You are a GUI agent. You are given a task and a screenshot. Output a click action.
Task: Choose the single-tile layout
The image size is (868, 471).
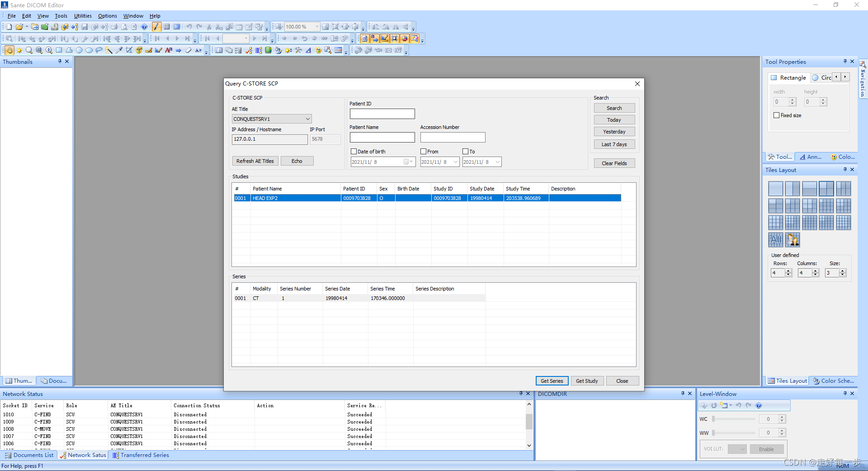pyautogui.click(x=775, y=189)
